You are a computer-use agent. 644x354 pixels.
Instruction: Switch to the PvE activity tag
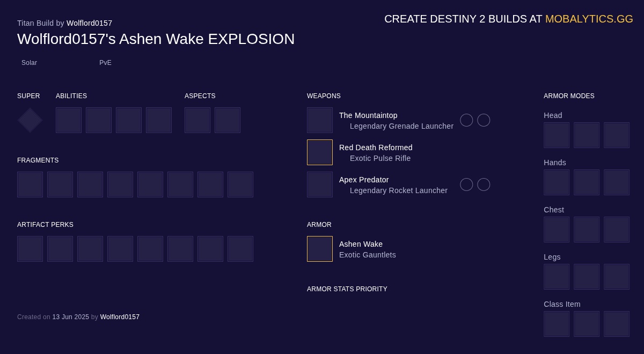click(x=105, y=63)
